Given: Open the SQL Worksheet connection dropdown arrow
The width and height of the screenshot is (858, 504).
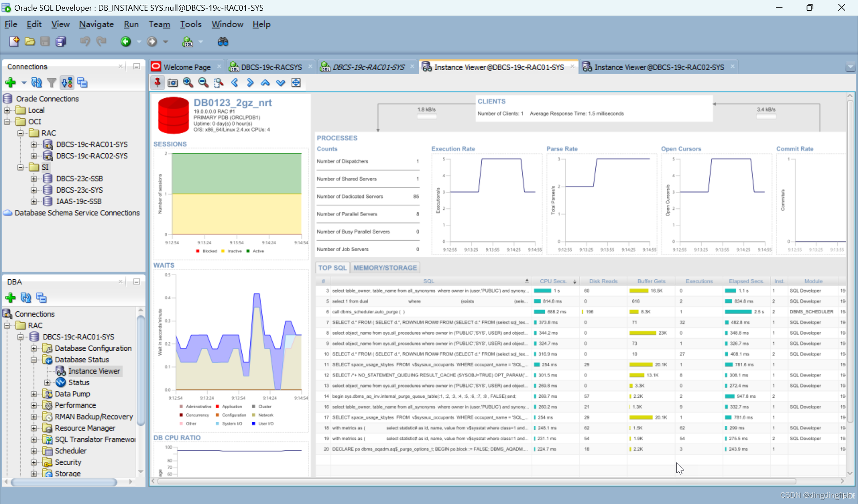Looking at the screenshot, I should tap(201, 42).
